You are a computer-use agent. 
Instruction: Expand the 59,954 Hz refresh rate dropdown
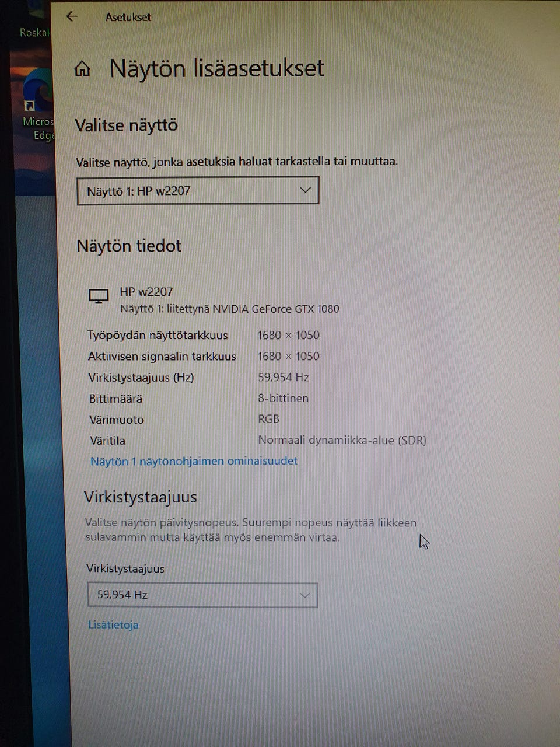[x=202, y=595]
